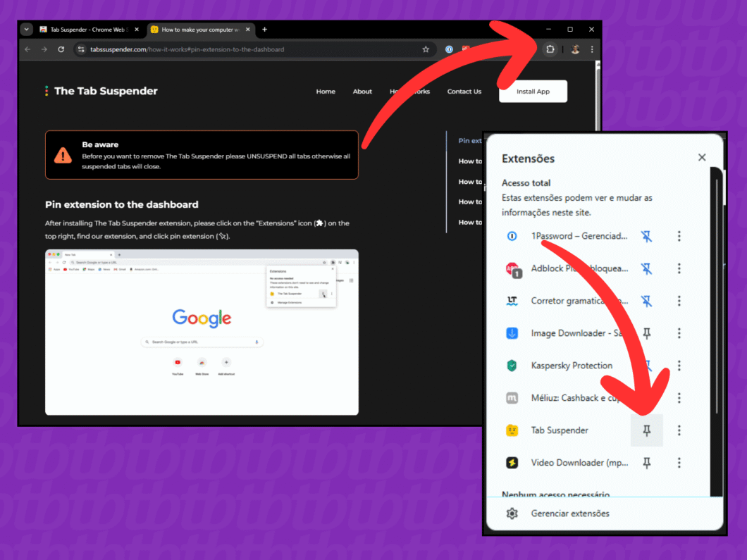Image resolution: width=747 pixels, height=560 pixels.
Task: Open the tab search dropdown arrow
Action: tap(27, 30)
